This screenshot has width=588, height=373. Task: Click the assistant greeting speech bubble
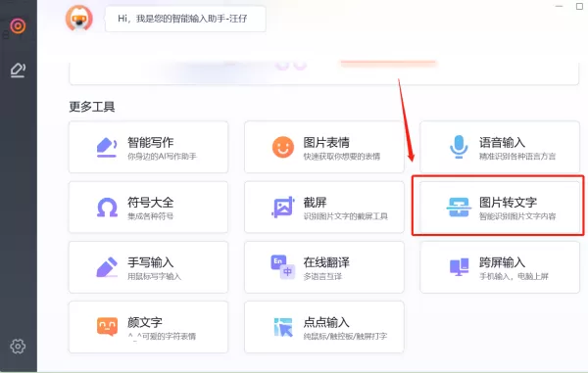(x=185, y=19)
